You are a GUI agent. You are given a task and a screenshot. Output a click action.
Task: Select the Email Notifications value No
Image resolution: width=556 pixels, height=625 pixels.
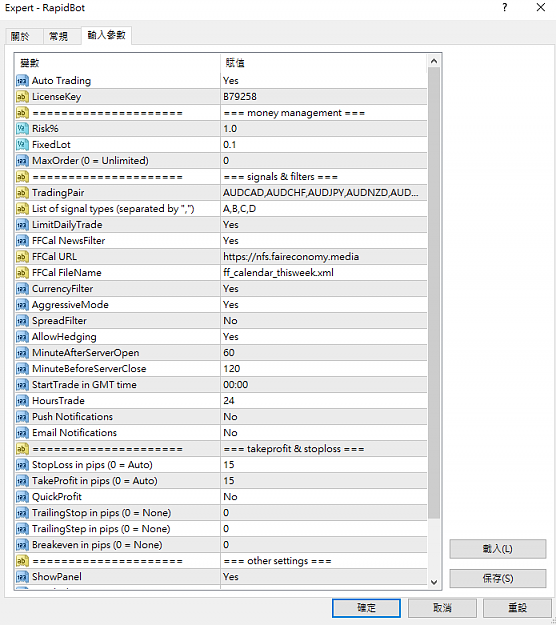[230, 433]
